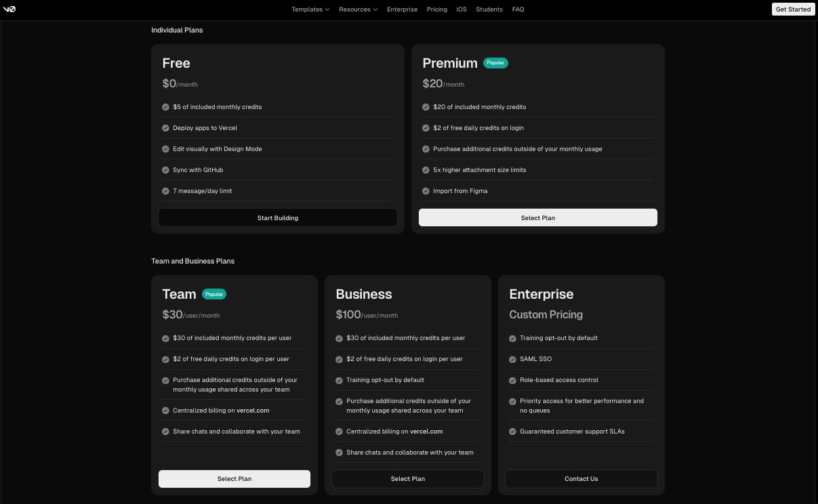This screenshot has width=818, height=504.
Task: Click the checkmark next to "SAML SSO"
Action: pyautogui.click(x=512, y=359)
